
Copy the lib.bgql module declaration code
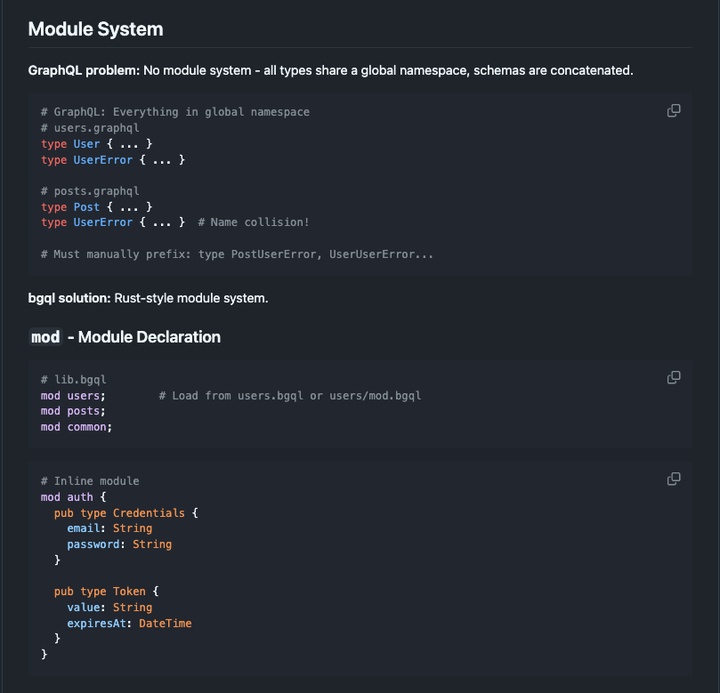point(674,378)
